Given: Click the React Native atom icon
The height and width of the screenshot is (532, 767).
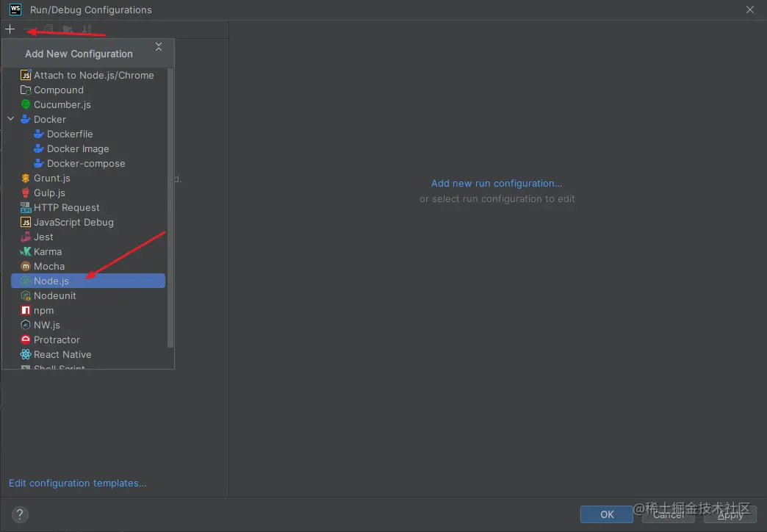Looking at the screenshot, I should pyautogui.click(x=26, y=354).
